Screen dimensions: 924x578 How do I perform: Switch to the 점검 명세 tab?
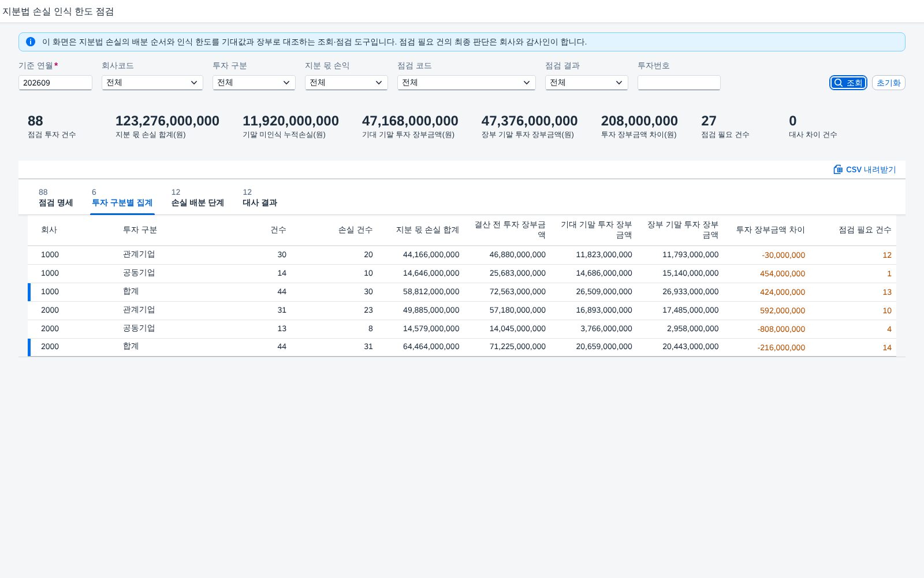pos(56,198)
